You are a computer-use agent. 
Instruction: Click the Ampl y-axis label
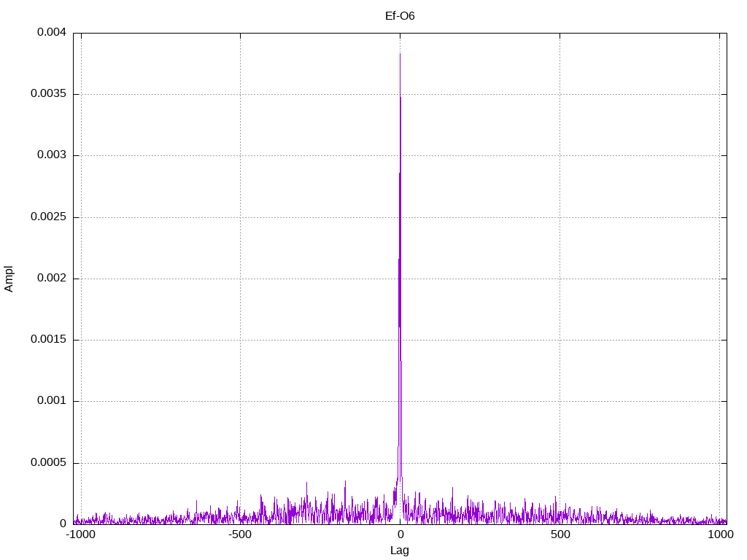9,279
